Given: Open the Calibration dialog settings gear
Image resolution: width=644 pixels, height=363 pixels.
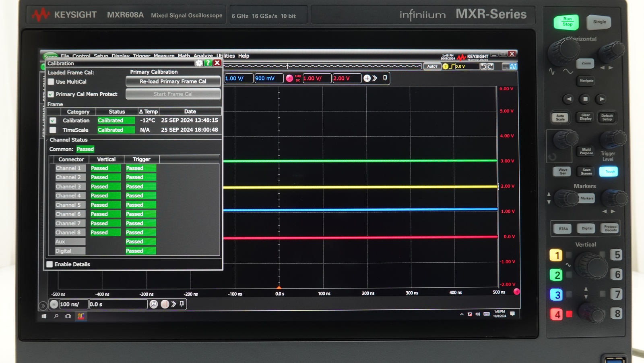Looking at the screenshot, I should coord(199,63).
